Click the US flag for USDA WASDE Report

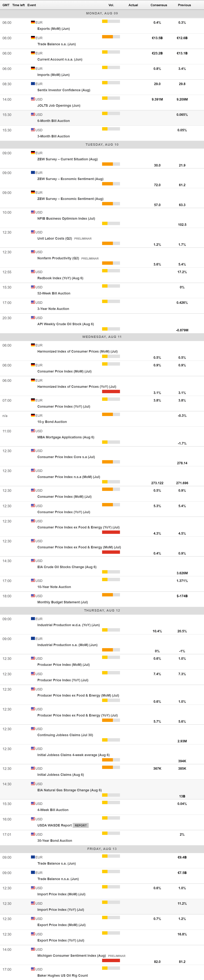point(33,819)
